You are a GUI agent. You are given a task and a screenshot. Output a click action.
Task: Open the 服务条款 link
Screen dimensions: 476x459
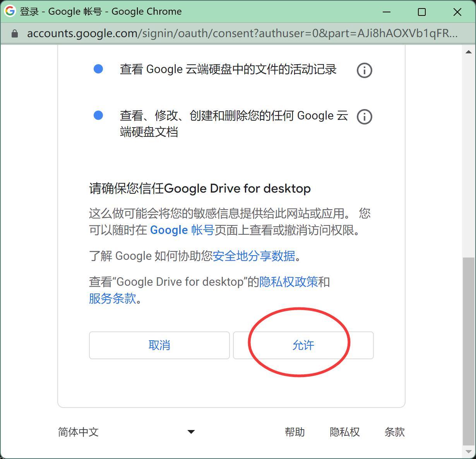pos(113,299)
